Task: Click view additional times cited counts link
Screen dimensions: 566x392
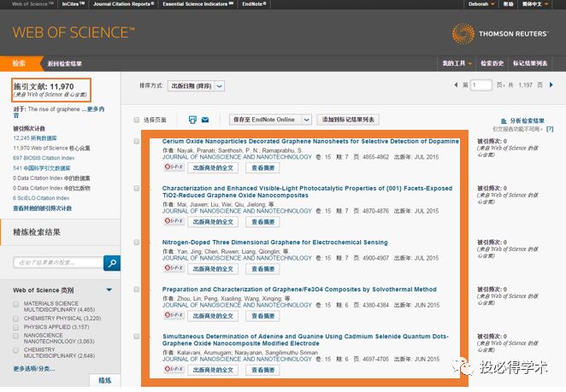Action: [x=42, y=208]
